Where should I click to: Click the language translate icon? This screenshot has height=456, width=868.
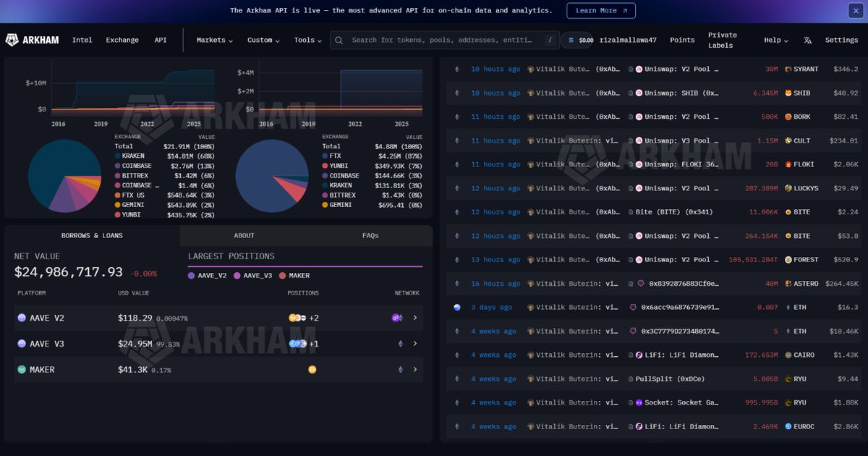click(808, 41)
